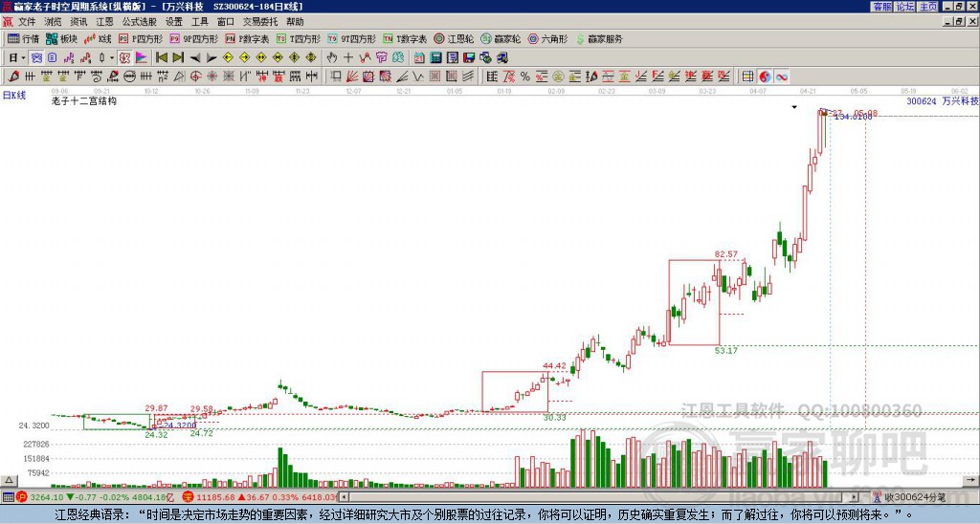
Task: Jump to first bar arrow icon
Action: click(161, 58)
